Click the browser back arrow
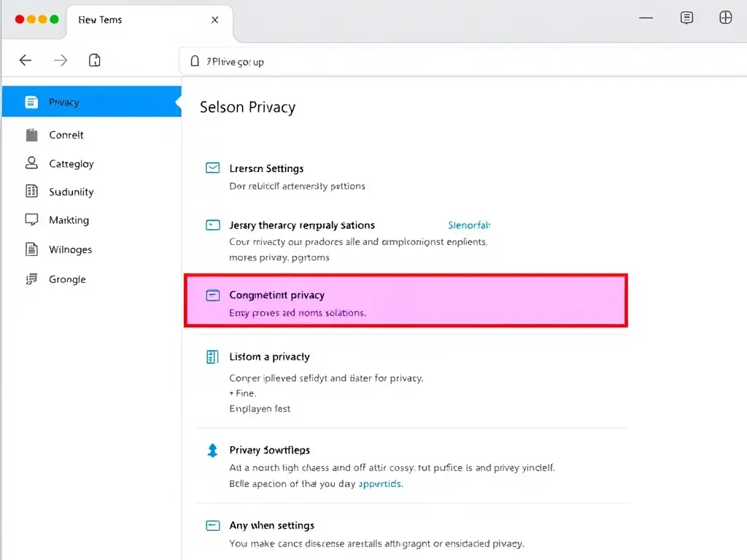747x560 pixels. [x=26, y=61]
